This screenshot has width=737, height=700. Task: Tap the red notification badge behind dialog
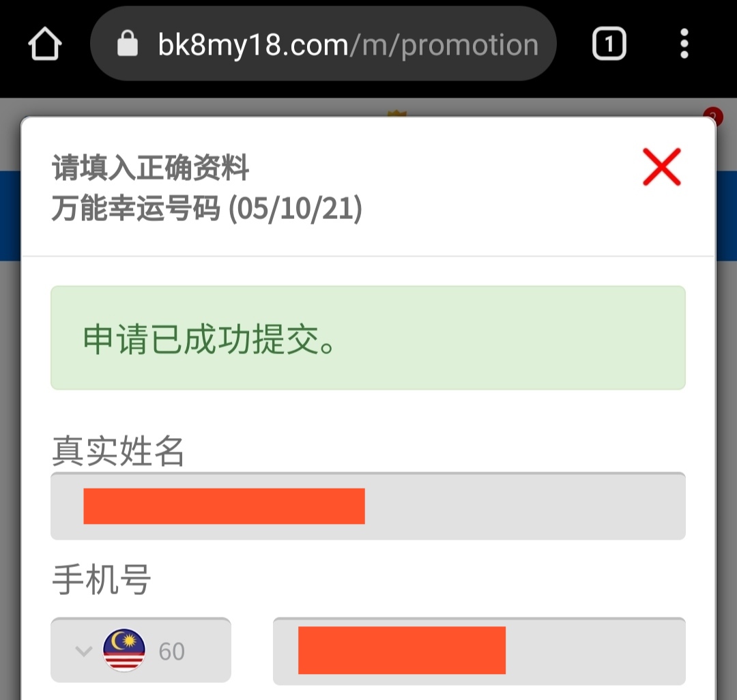712,115
